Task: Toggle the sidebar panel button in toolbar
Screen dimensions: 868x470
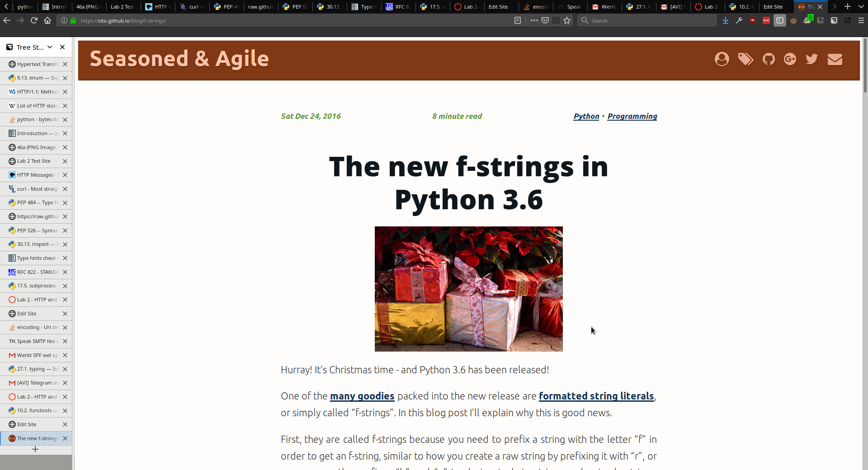Action: (780, 20)
